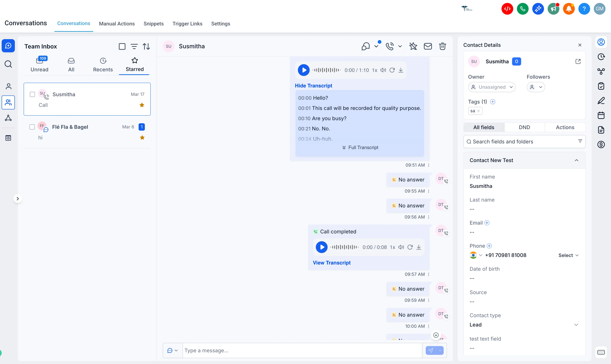Viewport: 611px width, 364px height.
Task: Check the Susmitha conversation checkbox
Action: (32, 94)
